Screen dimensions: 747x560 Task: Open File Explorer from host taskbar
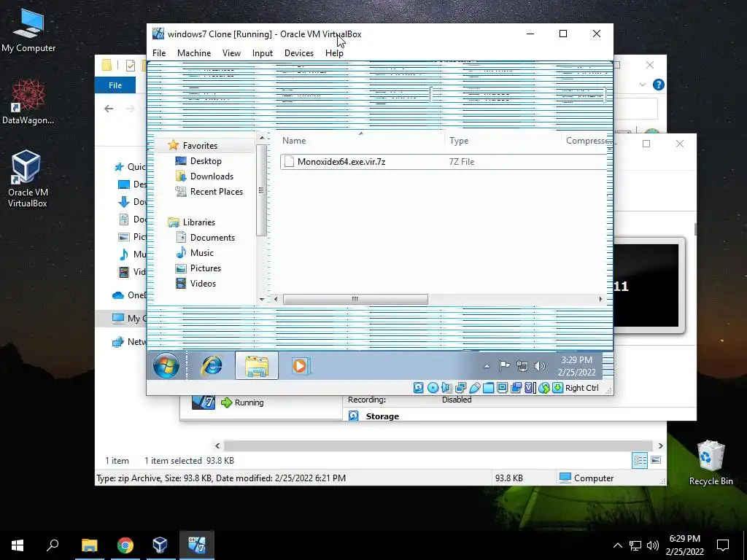pos(90,545)
